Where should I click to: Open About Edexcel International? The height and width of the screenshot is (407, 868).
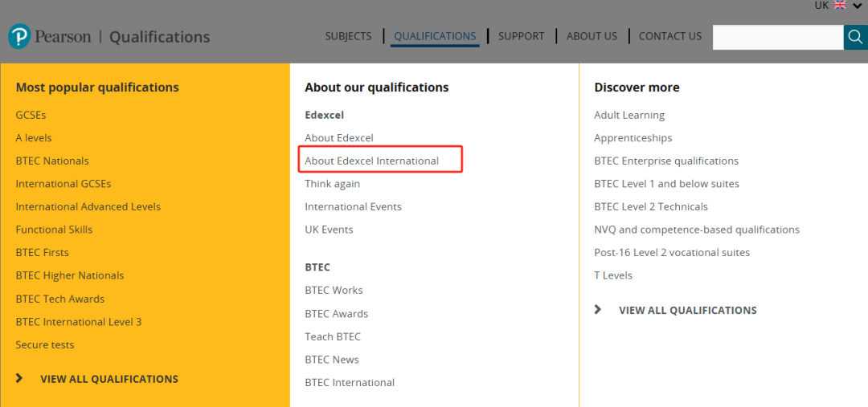click(371, 161)
